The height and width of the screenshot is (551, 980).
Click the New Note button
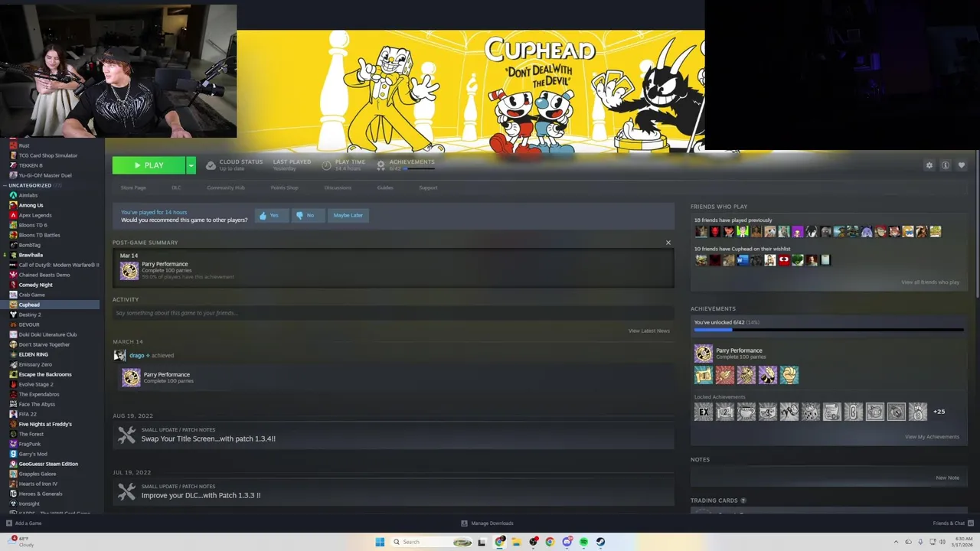(947, 478)
